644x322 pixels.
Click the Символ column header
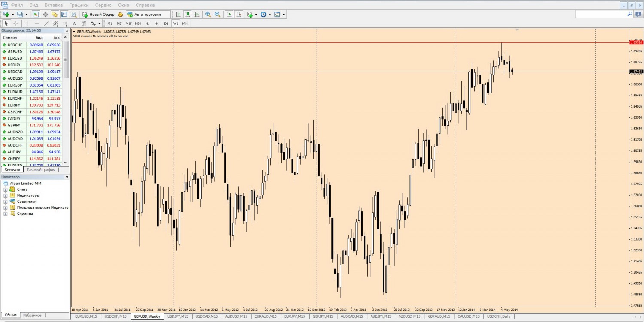10,38
